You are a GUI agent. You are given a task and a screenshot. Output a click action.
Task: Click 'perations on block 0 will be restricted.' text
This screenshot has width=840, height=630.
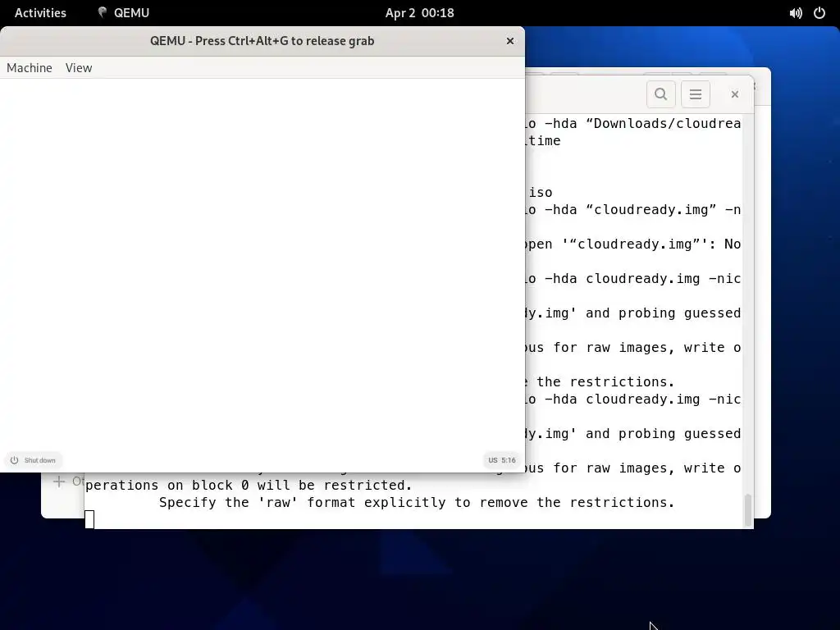pos(249,486)
